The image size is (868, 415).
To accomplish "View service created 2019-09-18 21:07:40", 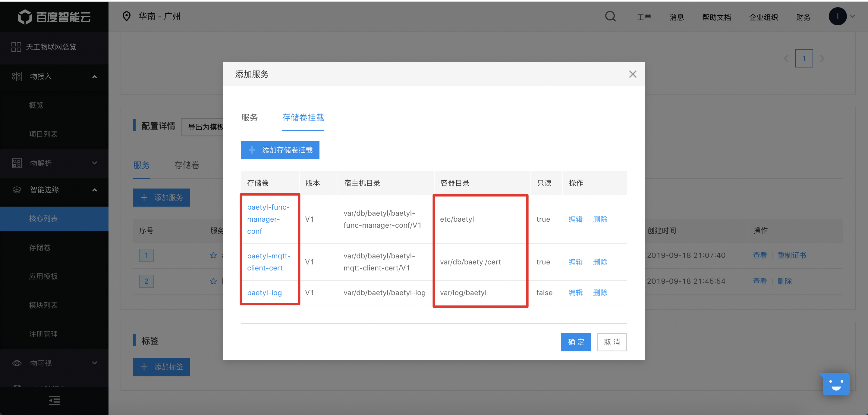I will [760, 255].
